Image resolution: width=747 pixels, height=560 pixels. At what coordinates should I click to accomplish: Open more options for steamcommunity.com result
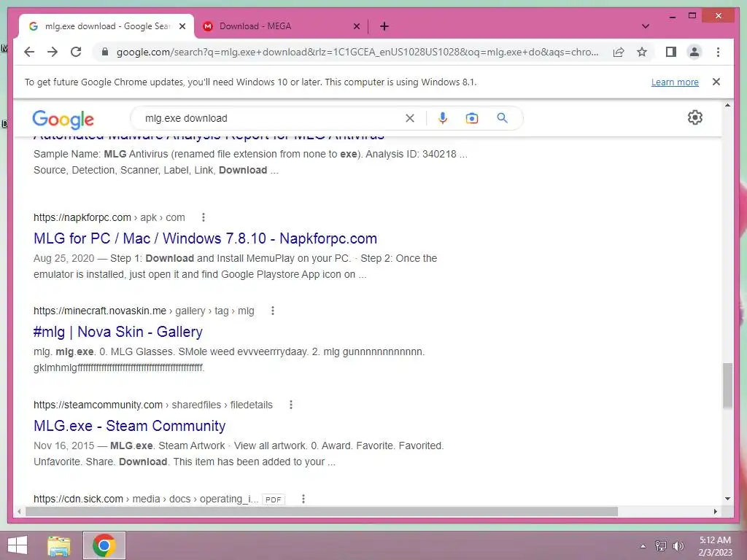(x=291, y=405)
